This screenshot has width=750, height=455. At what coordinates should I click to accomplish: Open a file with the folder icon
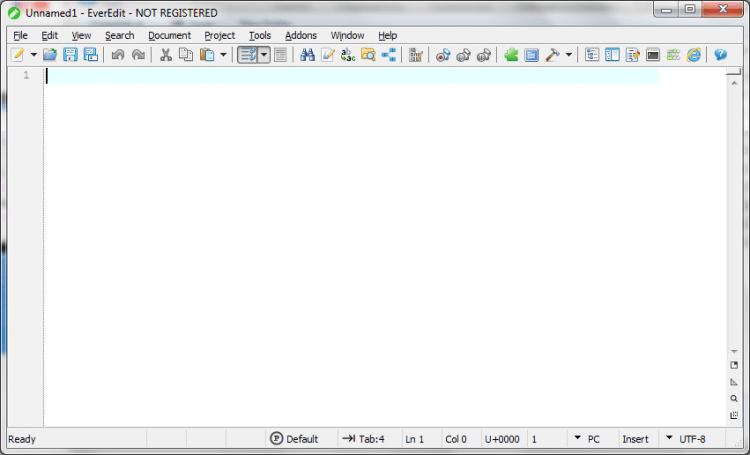tap(50, 55)
